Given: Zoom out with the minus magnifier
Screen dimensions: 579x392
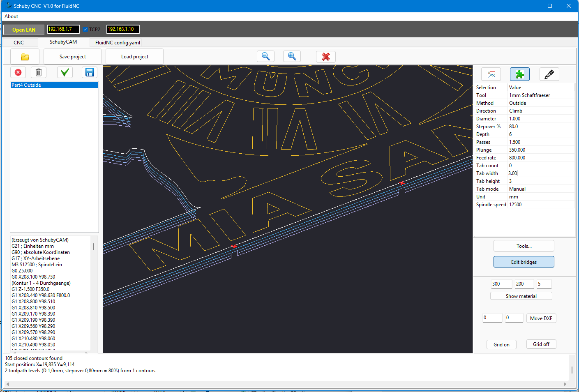Looking at the screenshot, I should coord(265,56).
